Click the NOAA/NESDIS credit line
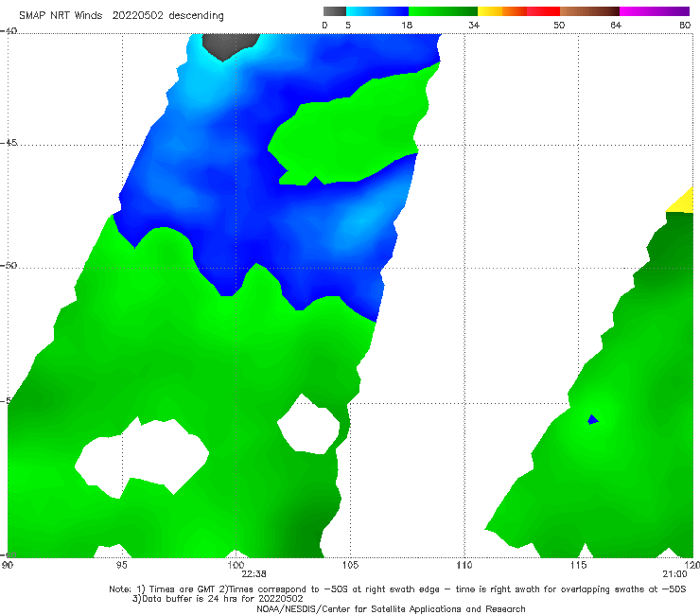The image size is (700, 615). click(391, 608)
